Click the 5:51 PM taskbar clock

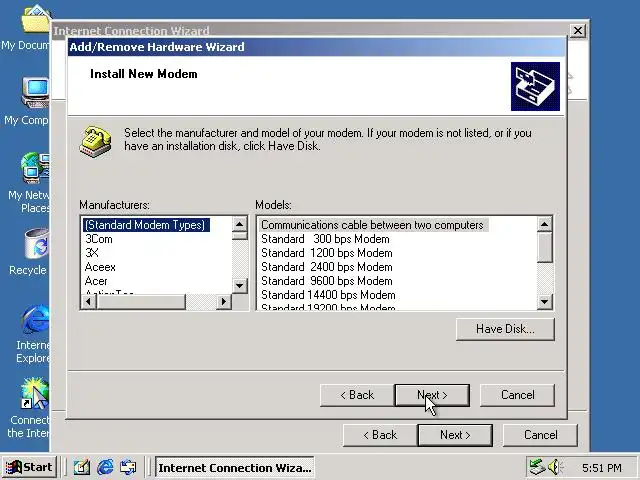602,467
